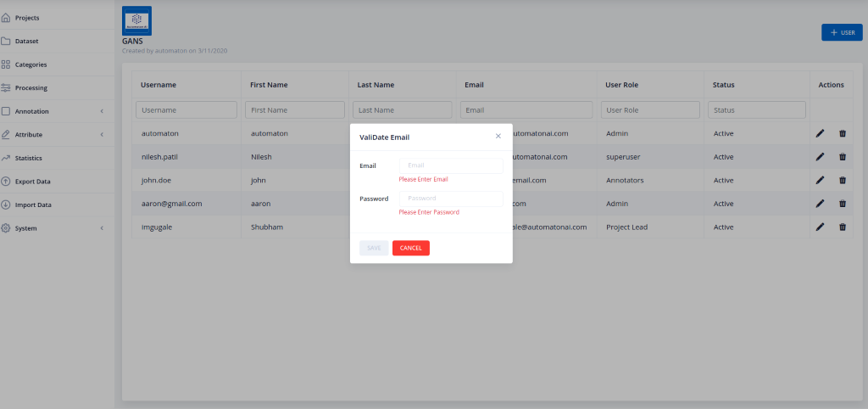The image size is (868, 409).
Task: Open the Projects sidebar item
Action: pyautogui.click(x=27, y=18)
